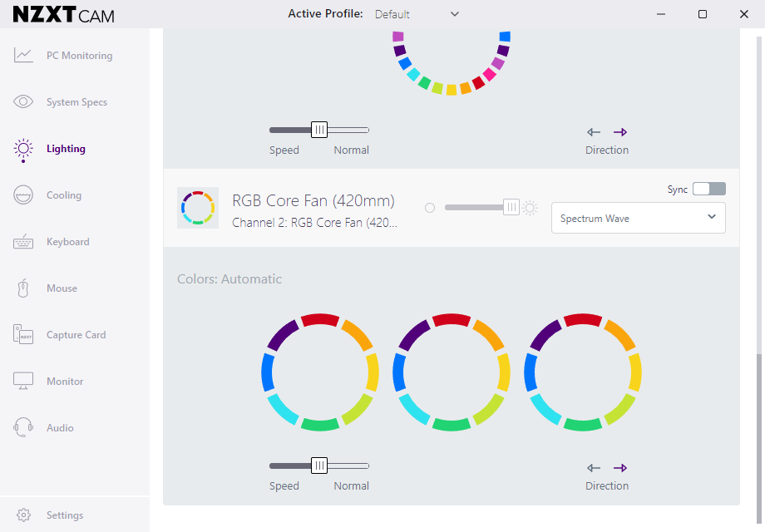Click the Monitor icon in sidebar
The image size is (765, 532).
pyautogui.click(x=23, y=381)
